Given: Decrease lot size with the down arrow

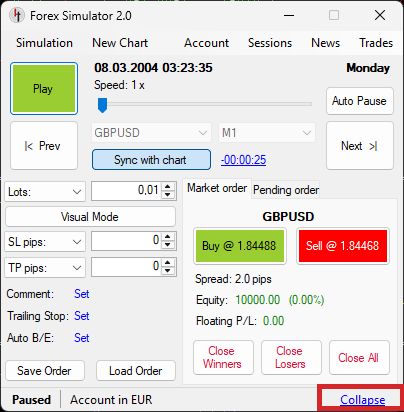Looking at the screenshot, I should (x=168, y=195).
